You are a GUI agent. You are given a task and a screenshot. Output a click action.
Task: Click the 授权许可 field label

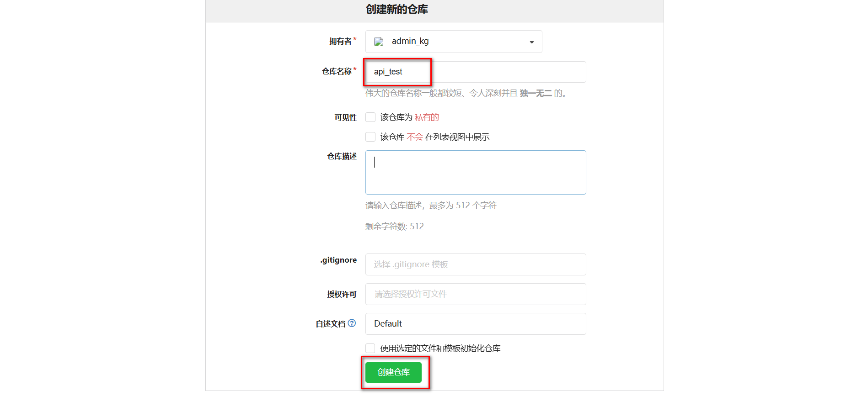coord(342,295)
